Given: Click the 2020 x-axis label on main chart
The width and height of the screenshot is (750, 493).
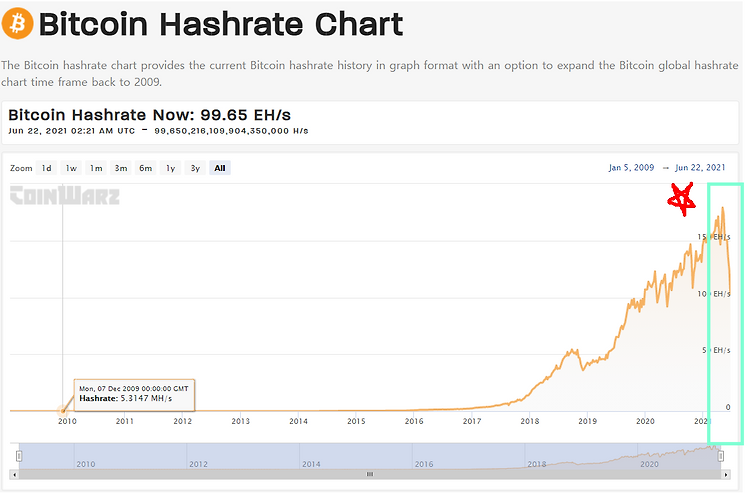Looking at the screenshot, I should pyautogui.click(x=645, y=421).
